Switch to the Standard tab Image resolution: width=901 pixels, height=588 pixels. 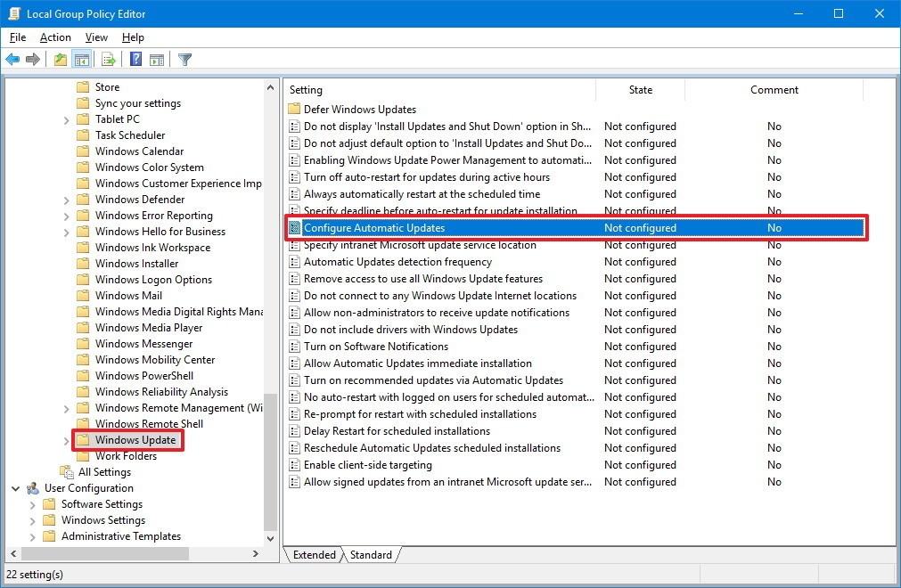click(x=371, y=554)
